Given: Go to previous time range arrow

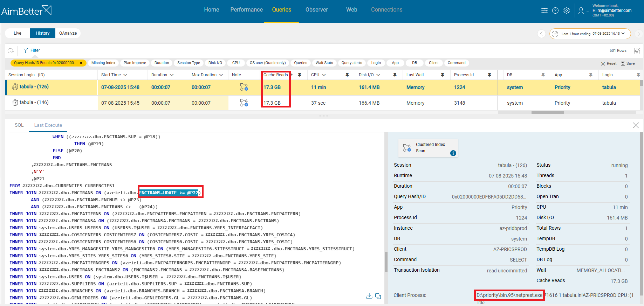Looking at the screenshot, I should coord(542,34).
